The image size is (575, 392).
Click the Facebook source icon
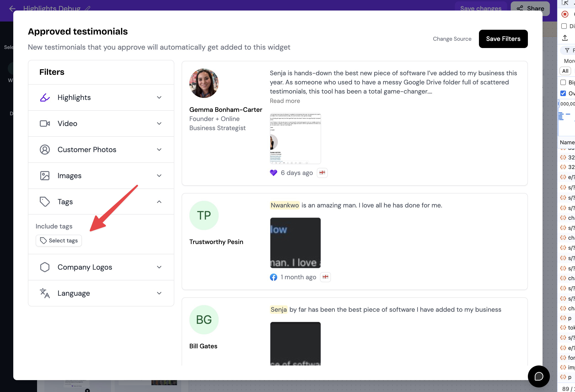tap(273, 277)
